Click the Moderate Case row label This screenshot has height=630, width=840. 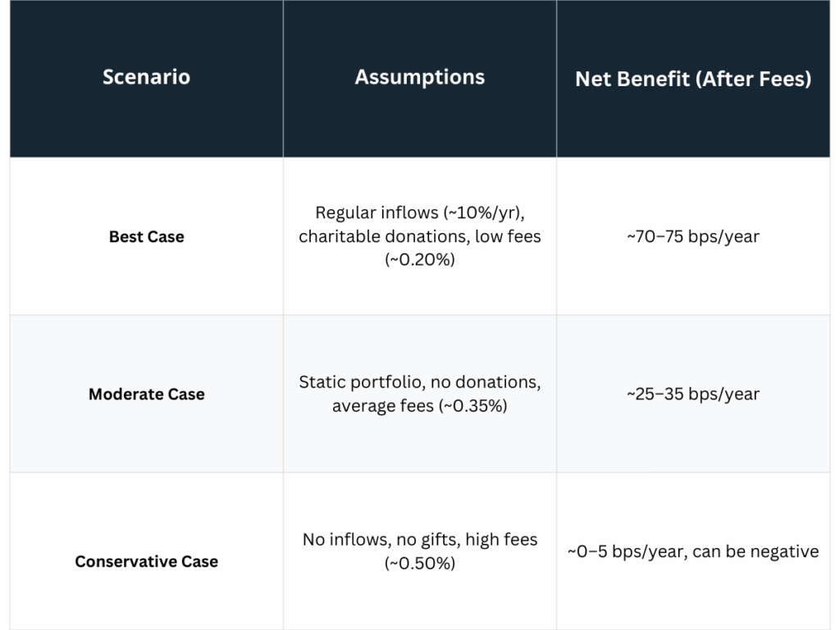point(146,394)
